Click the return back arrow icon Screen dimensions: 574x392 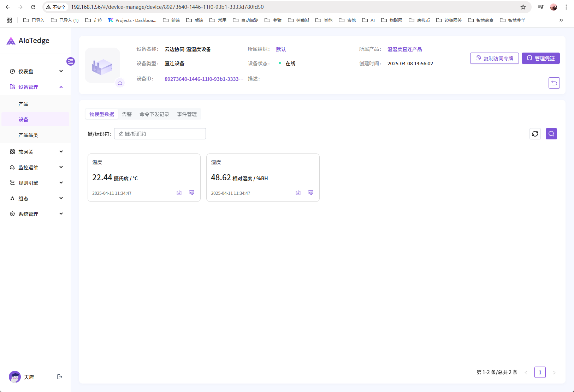pos(554,83)
